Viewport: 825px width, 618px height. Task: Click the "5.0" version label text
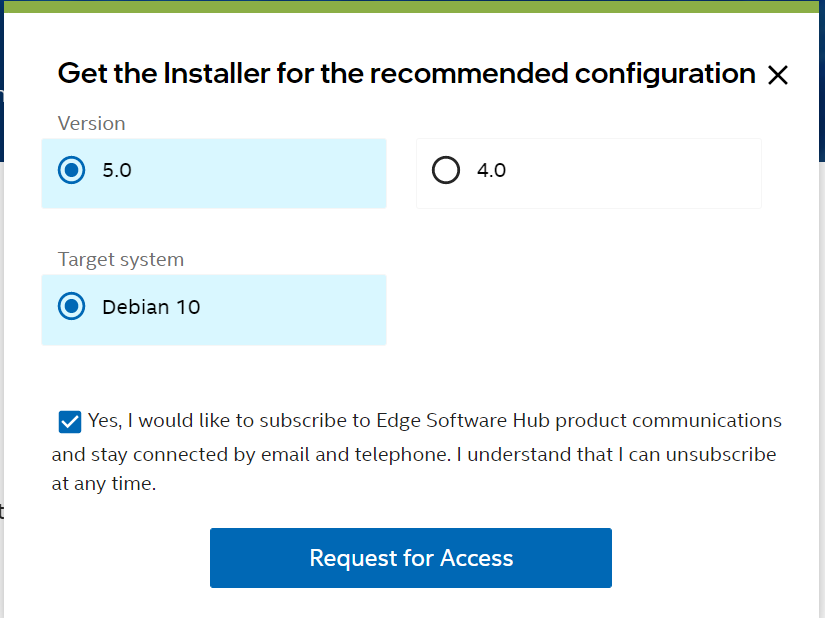tap(117, 171)
